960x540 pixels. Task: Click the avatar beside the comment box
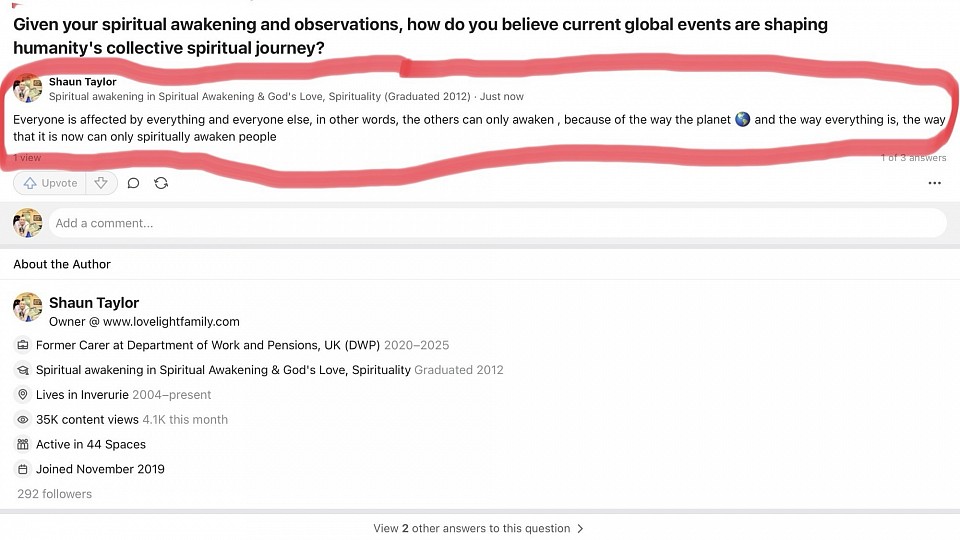tap(27, 223)
